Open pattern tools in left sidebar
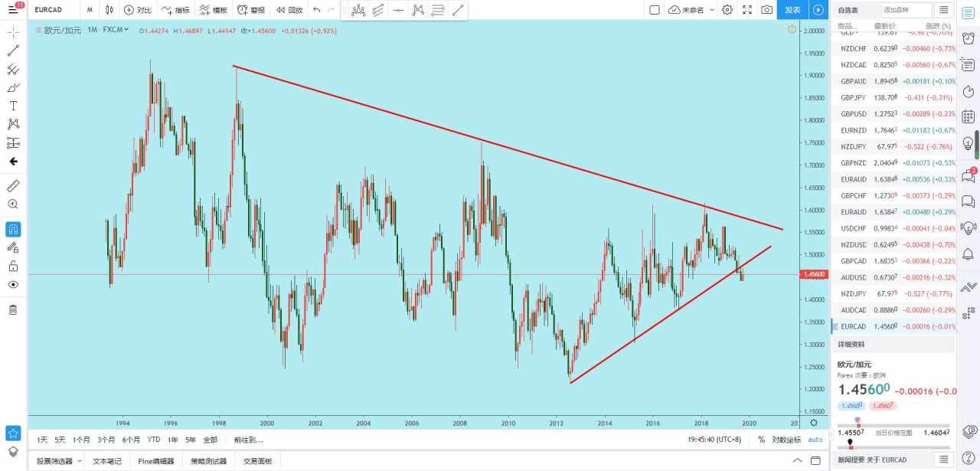The height and width of the screenshot is (471, 980). tap(13, 124)
